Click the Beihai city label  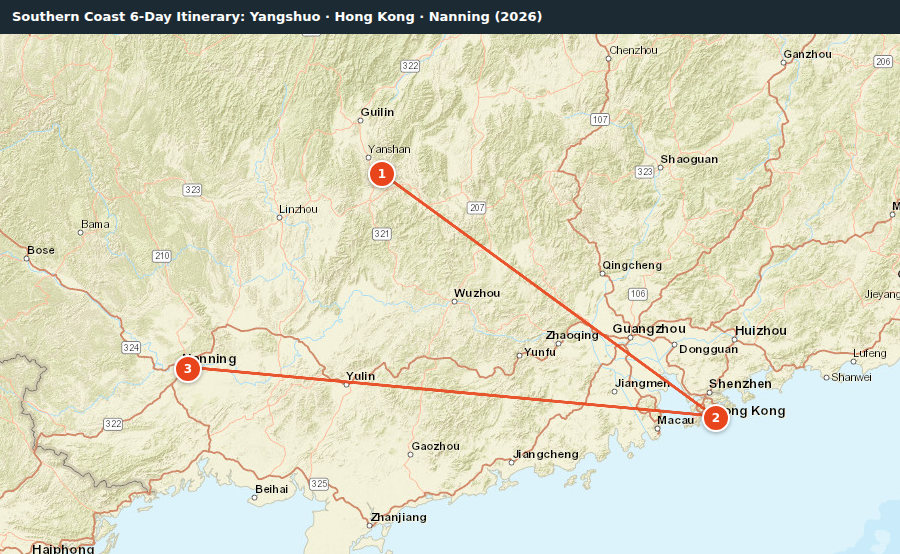point(271,489)
